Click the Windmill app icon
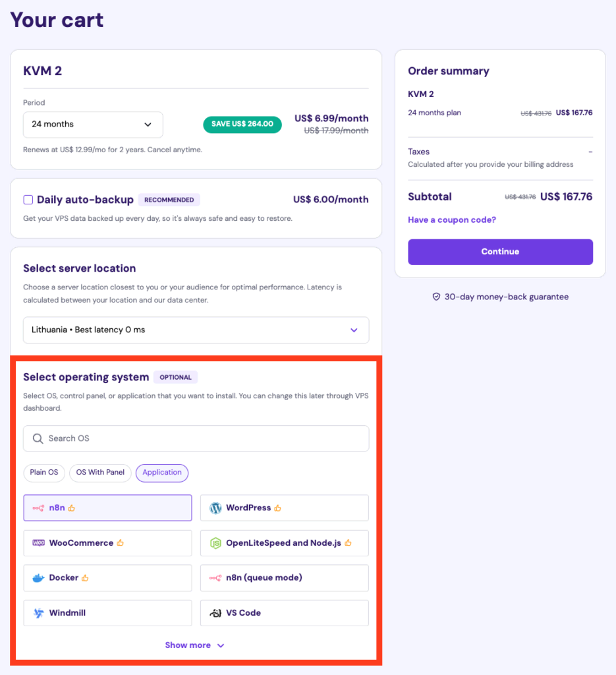Image resolution: width=616 pixels, height=675 pixels. click(38, 613)
